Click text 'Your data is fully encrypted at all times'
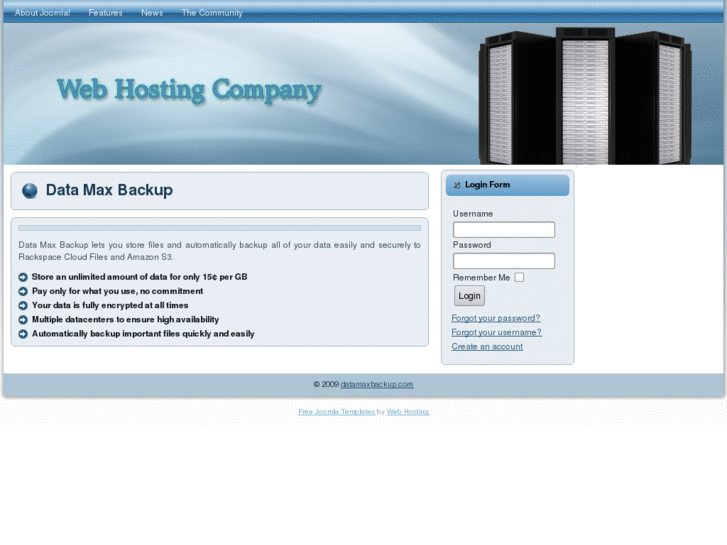The image size is (727, 545). pyautogui.click(x=110, y=305)
